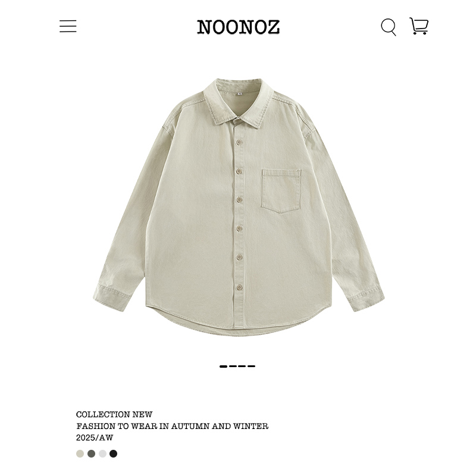Jump to the fourth carousel slide dash
The image size is (476, 476).
click(251, 367)
